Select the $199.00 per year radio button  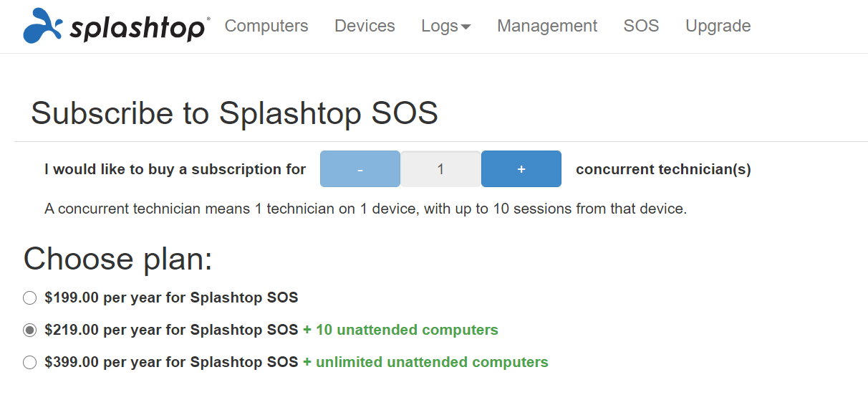point(29,298)
